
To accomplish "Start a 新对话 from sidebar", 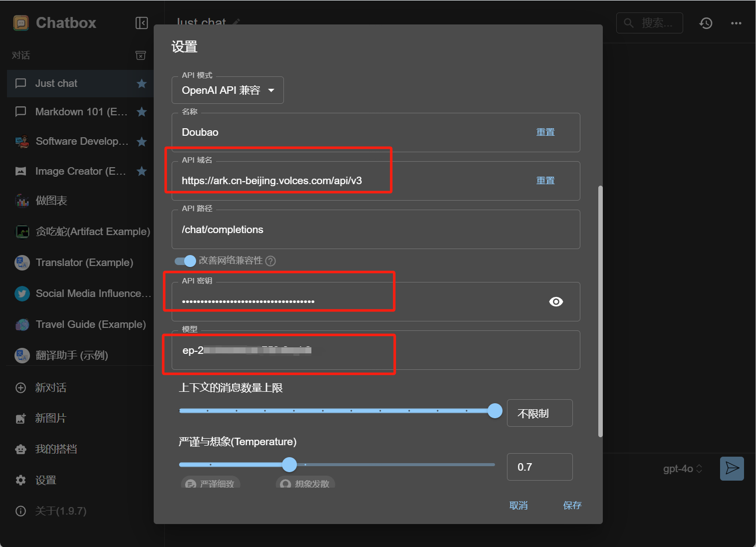I will point(50,388).
